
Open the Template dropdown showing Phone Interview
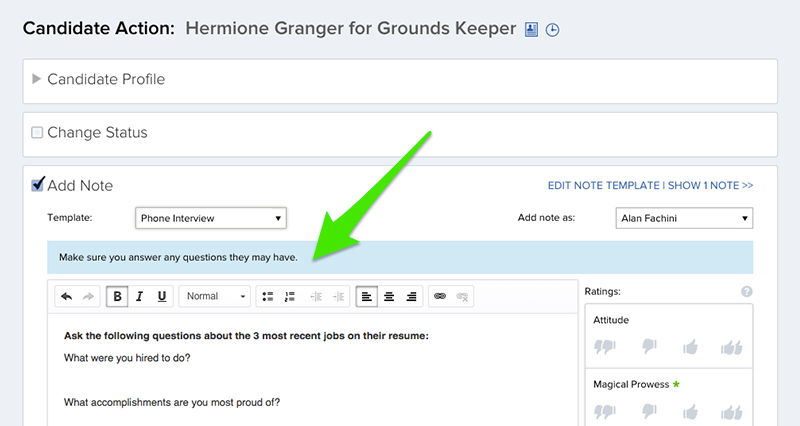point(211,218)
